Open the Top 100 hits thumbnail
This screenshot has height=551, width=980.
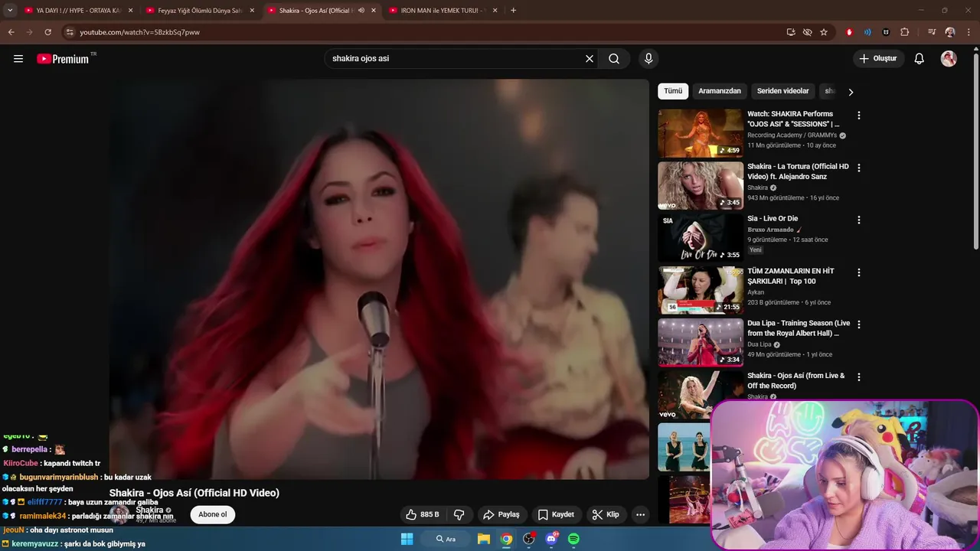click(x=701, y=290)
